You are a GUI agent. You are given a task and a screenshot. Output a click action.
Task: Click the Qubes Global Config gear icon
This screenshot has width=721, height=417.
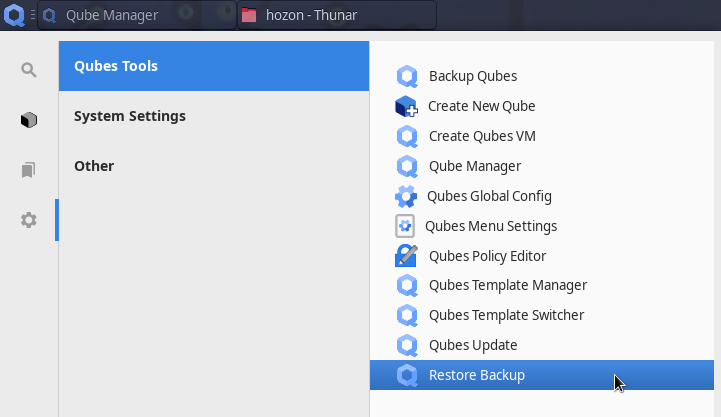pyautogui.click(x=406, y=196)
